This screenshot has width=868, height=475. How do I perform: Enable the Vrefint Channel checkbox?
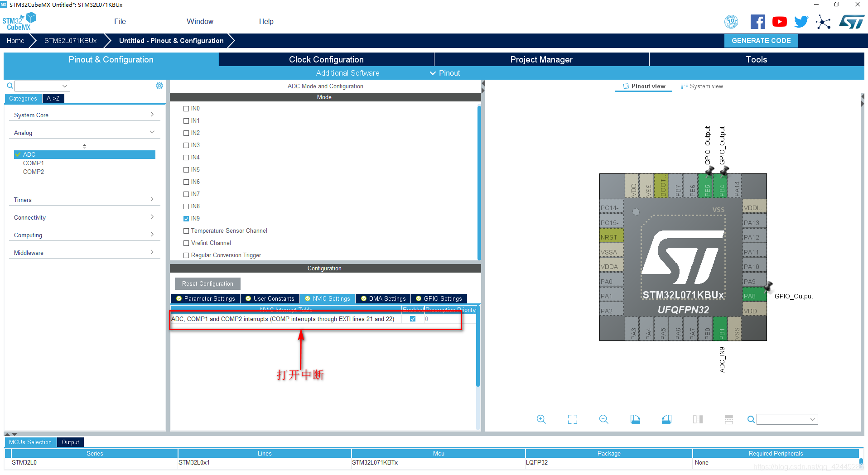pos(186,243)
